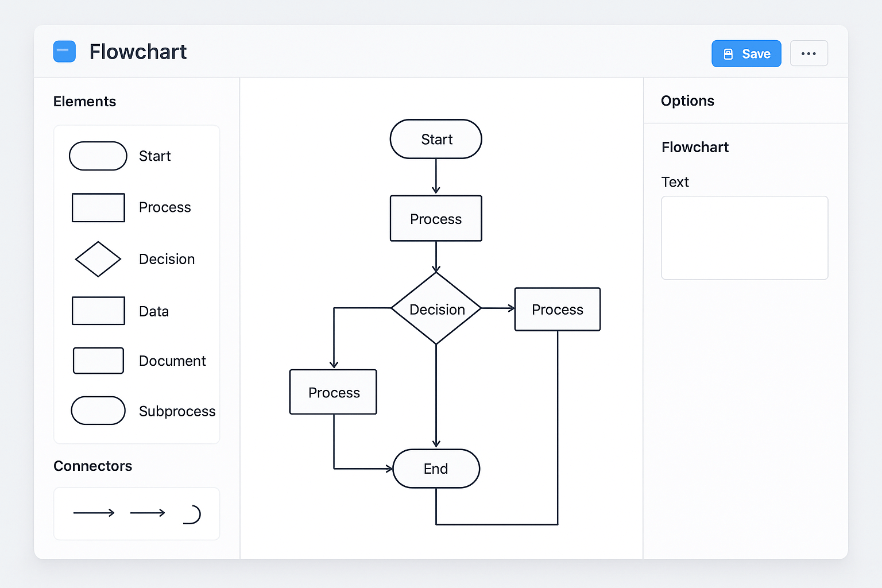This screenshot has height=588, width=882.
Task: Pick the Process rectangle from Elements
Action: (98, 207)
